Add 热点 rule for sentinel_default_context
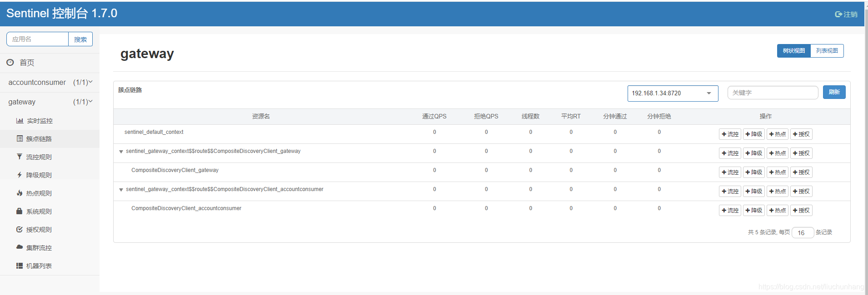Viewport: 868px width, 295px height. 777,134
